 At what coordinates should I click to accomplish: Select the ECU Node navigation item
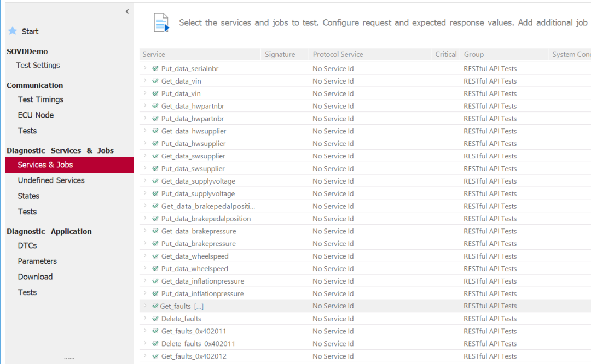[36, 115]
